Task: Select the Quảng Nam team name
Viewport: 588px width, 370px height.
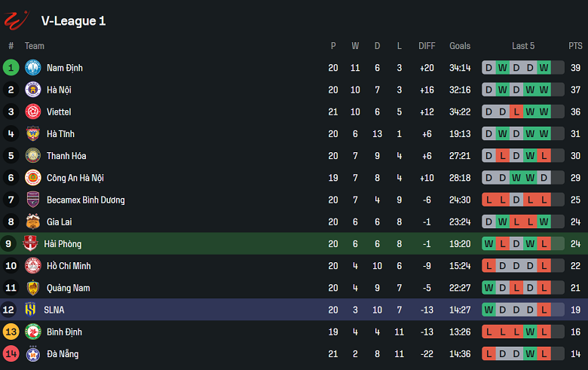Action: point(69,288)
